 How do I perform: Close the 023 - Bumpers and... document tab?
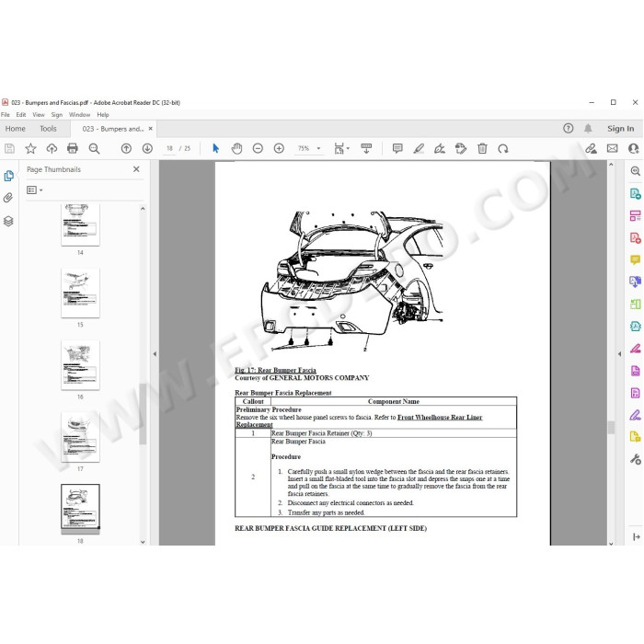pos(150,129)
